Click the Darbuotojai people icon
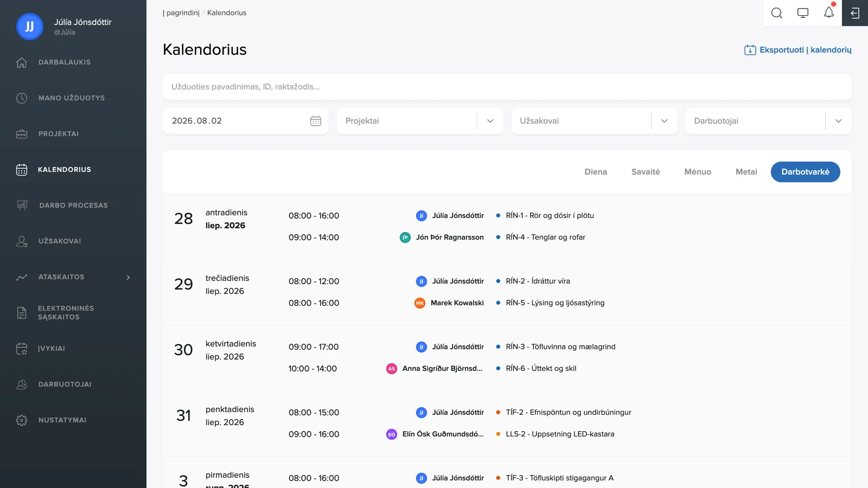The width and height of the screenshot is (868, 488). [x=22, y=384]
